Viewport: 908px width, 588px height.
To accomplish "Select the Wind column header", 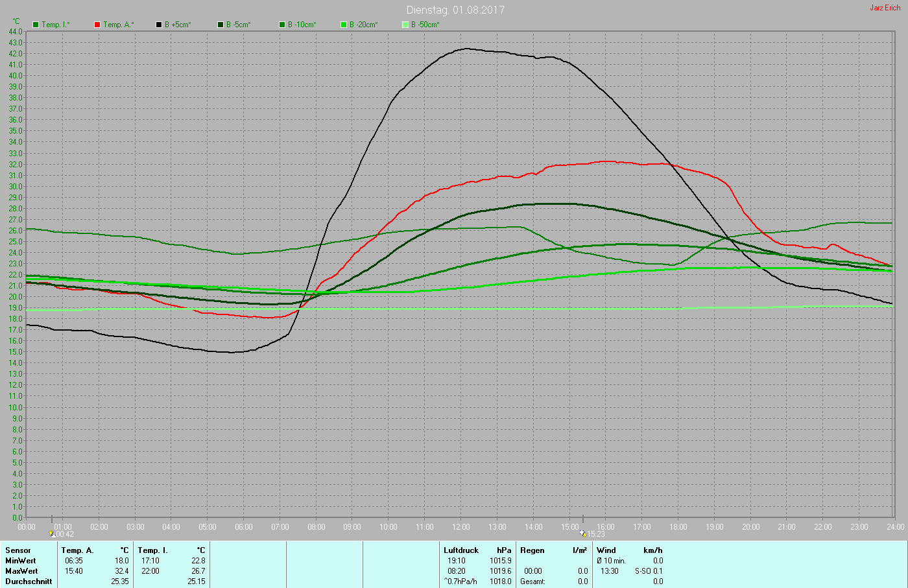I will [606, 550].
